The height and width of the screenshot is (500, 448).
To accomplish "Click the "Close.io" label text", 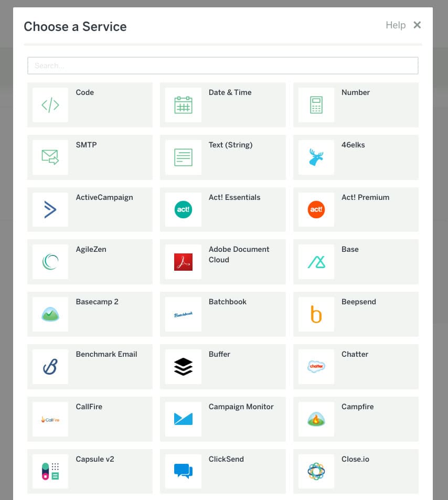I will point(356,459).
